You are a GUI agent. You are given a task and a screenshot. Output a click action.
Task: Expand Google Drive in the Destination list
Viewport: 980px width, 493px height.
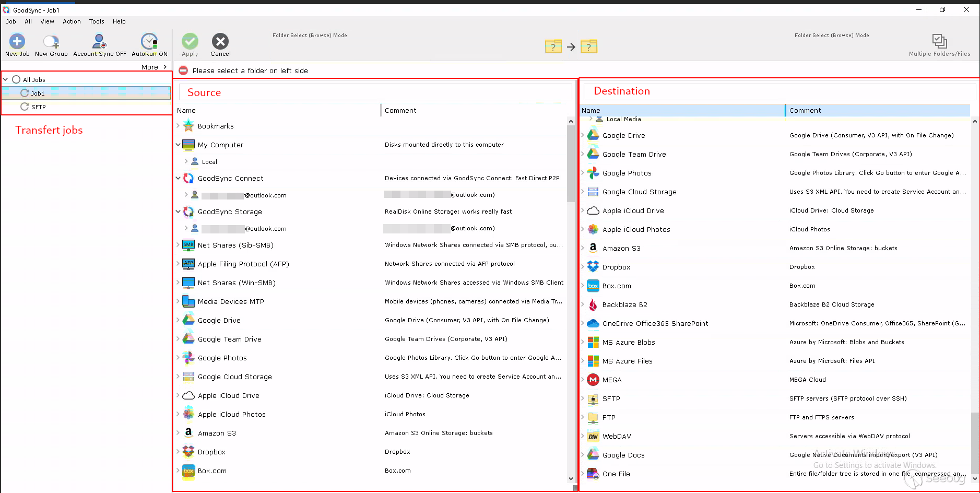[x=583, y=135]
